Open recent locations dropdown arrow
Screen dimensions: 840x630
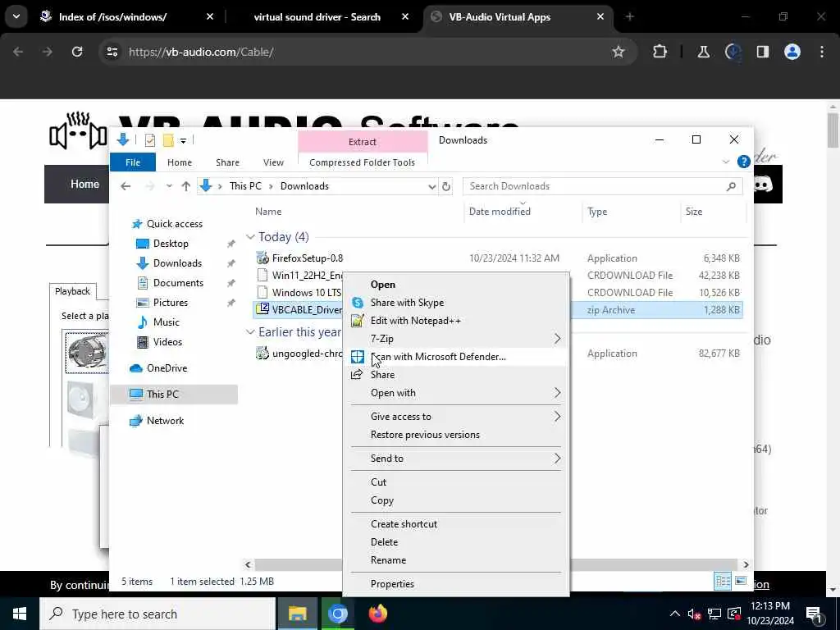pos(169,186)
